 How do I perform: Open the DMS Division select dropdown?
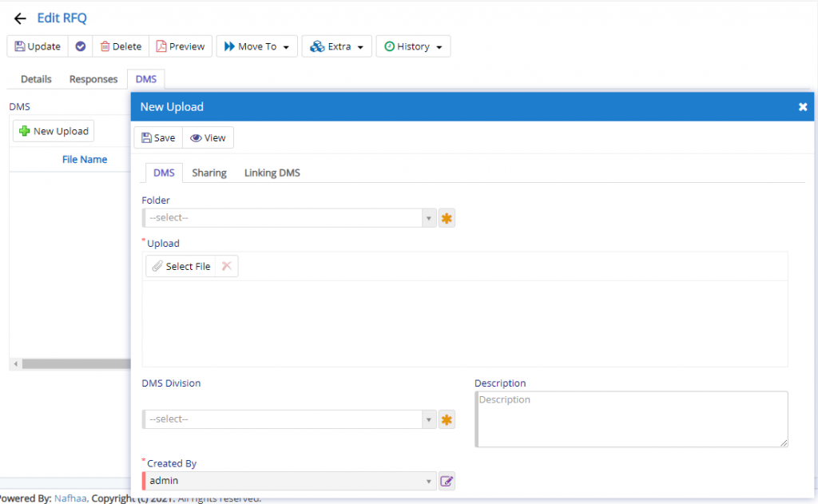[289, 419]
